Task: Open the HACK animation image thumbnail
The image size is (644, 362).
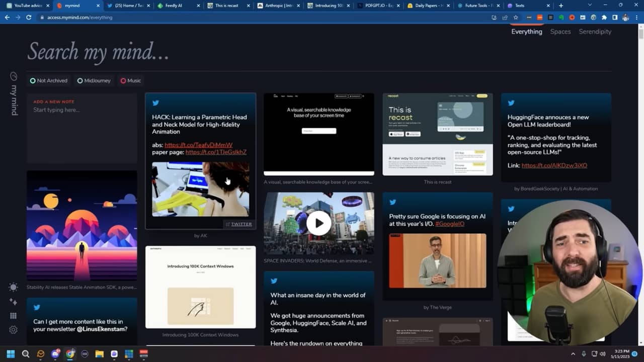Action: pos(200,189)
